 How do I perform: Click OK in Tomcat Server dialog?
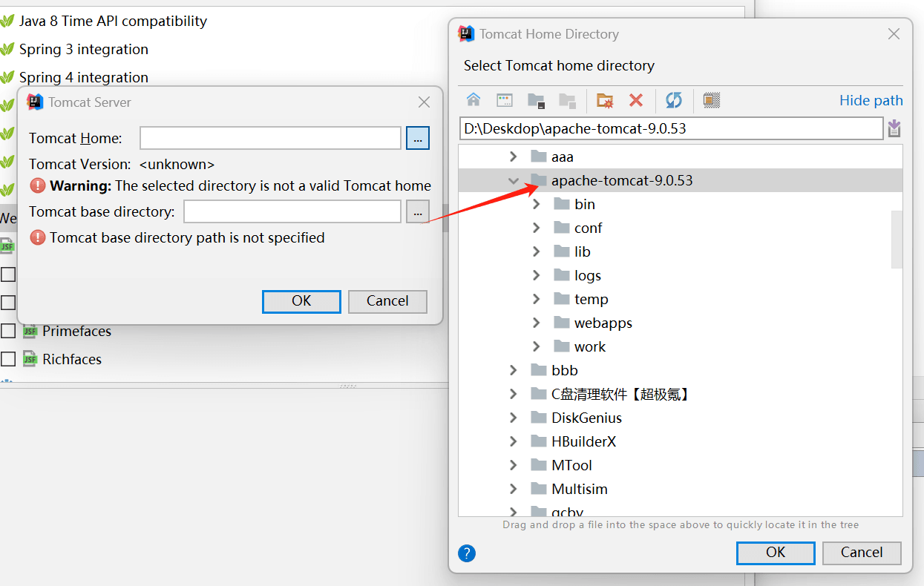[301, 301]
